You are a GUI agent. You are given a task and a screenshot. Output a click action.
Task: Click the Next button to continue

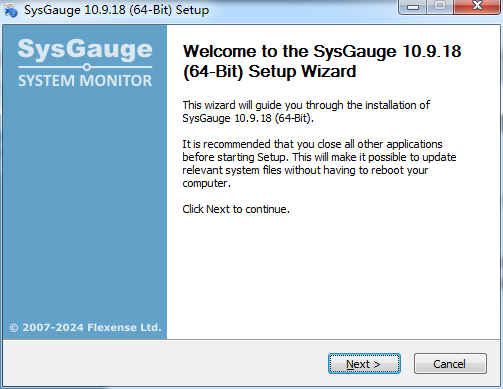point(364,364)
